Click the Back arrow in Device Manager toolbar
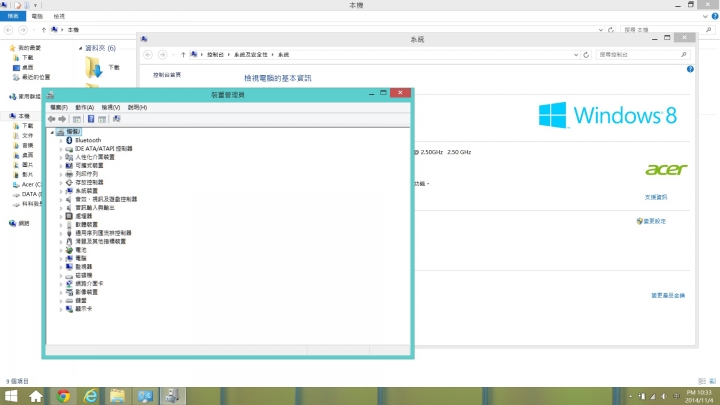 [51, 119]
